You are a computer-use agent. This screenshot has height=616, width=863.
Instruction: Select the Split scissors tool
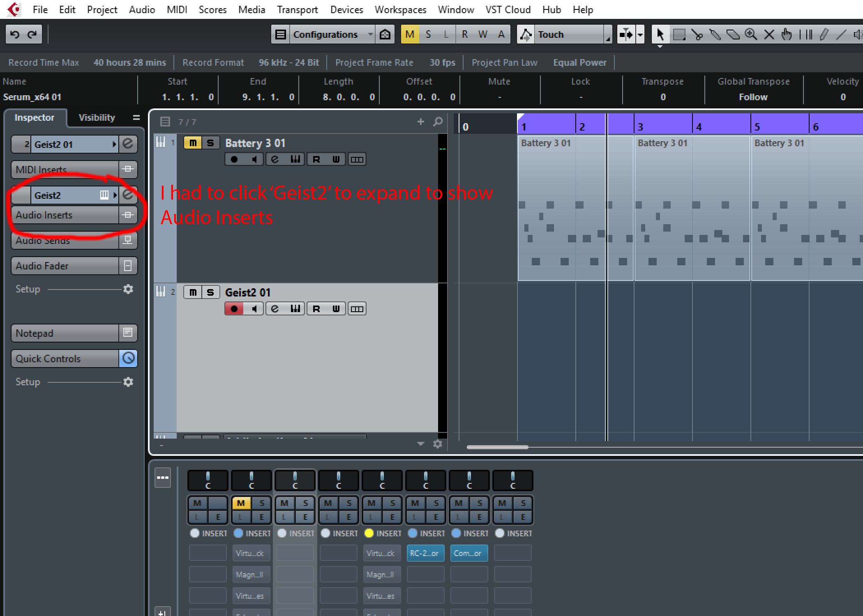click(x=697, y=34)
